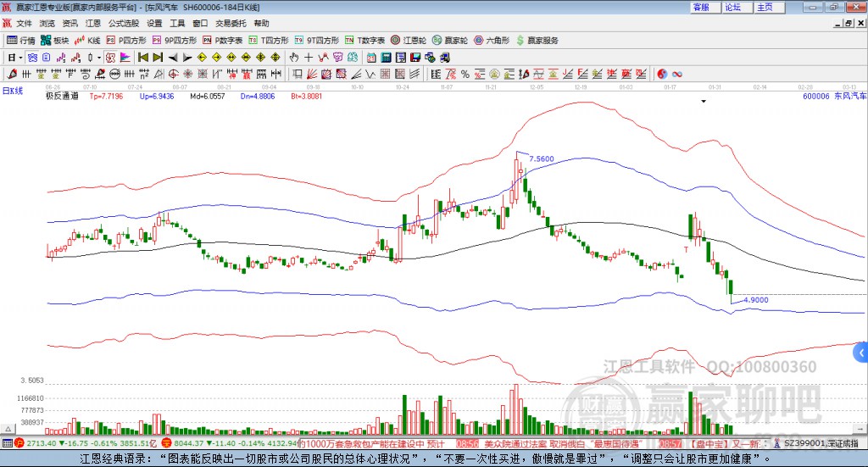868x467 pixels.
Task: Open the 交易委托 menu
Action: coord(231,23)
